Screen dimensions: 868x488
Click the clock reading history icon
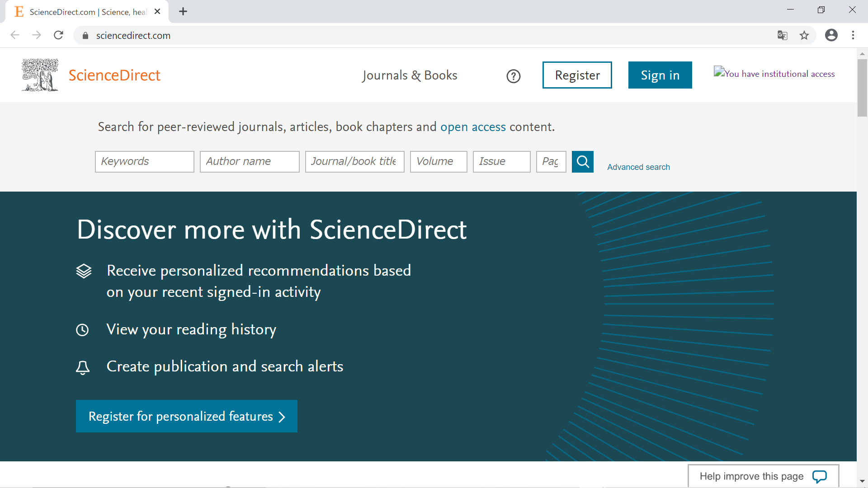click(82, 330)
